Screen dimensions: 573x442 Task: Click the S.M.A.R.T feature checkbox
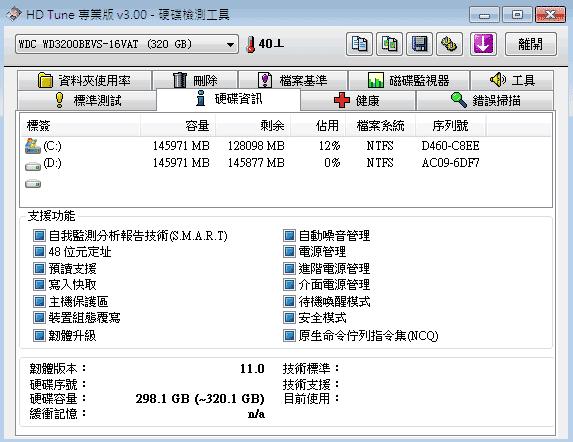pos(39,236)
